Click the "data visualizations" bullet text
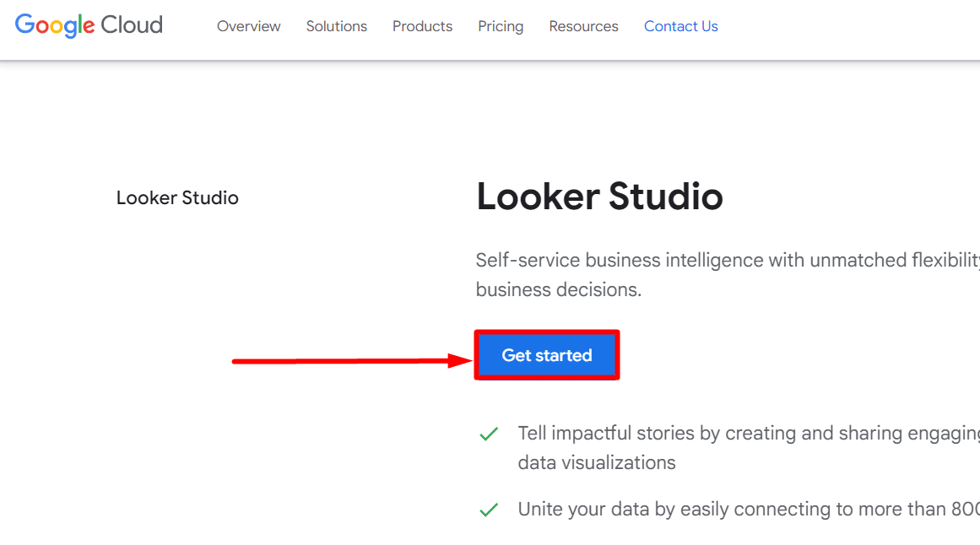Image resolution: width=980 pixels, height=545 pixels. (598, 462)
